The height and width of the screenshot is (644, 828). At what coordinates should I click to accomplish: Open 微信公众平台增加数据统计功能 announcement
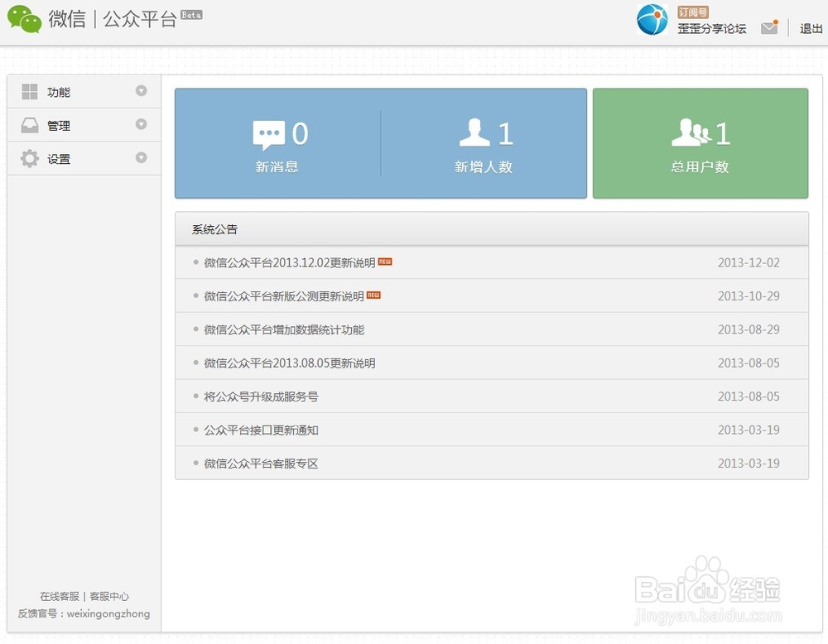[x=284, y=329]
